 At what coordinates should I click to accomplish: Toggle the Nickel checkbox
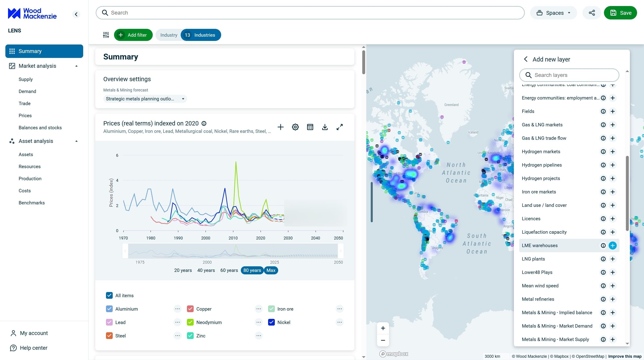(271, 322)
